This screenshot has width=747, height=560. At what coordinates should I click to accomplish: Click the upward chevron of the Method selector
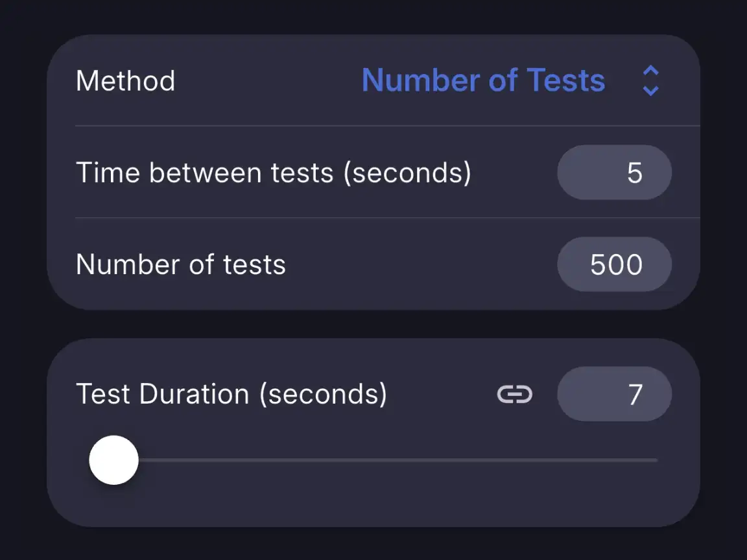point(650,71)
